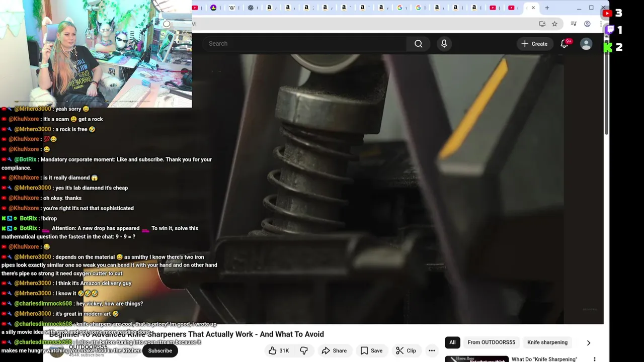The height and width of the screenshot is (362, 644).
Task: Select the From OUTDOORS55 chip
Action: (491, 342)
